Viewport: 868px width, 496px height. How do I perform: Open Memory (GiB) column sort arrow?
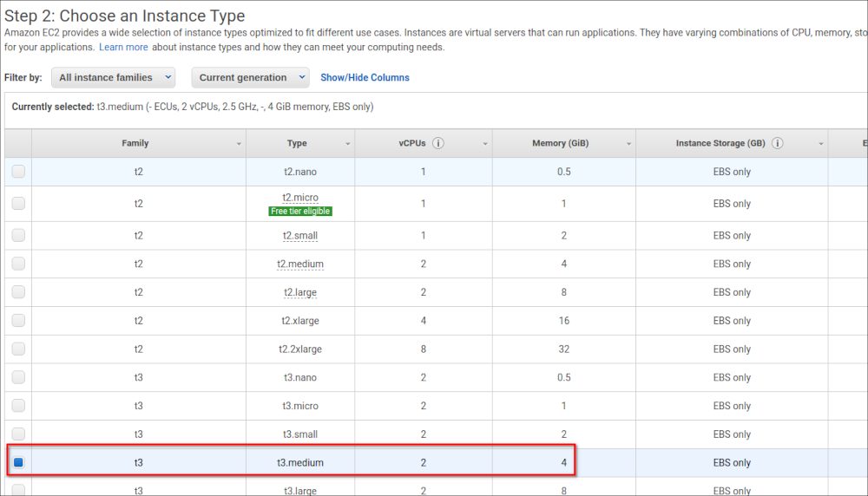tap(628, 144)
